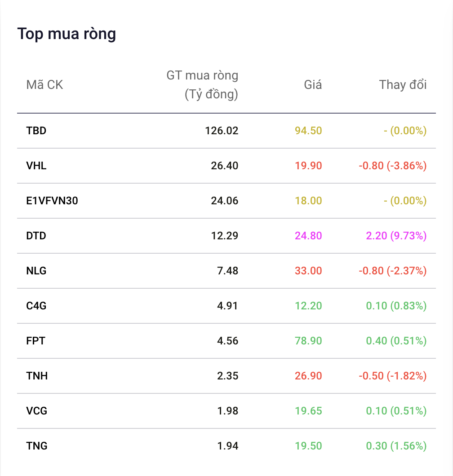Image resolution: width=453 pixels, height=476 pixels.
Task: Select the E1VFVN30 fund ticker
Action: 52,201
